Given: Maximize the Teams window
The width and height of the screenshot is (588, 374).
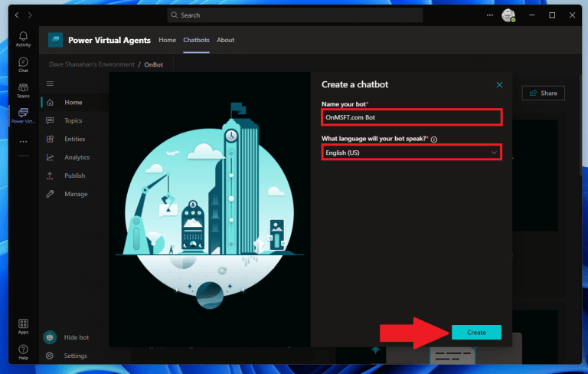Looking at the screenshot, I should pyautogui.click(x=552, y=15).
